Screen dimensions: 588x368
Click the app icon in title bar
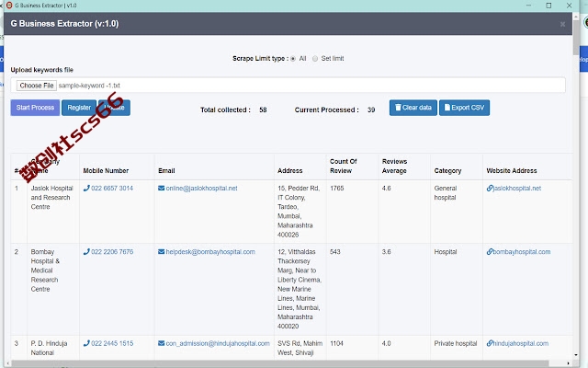(9, 6)
